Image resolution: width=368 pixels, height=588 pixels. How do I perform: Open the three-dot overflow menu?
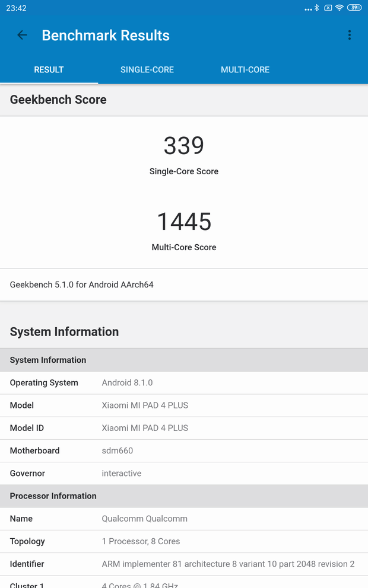click(x=349, y=35)
